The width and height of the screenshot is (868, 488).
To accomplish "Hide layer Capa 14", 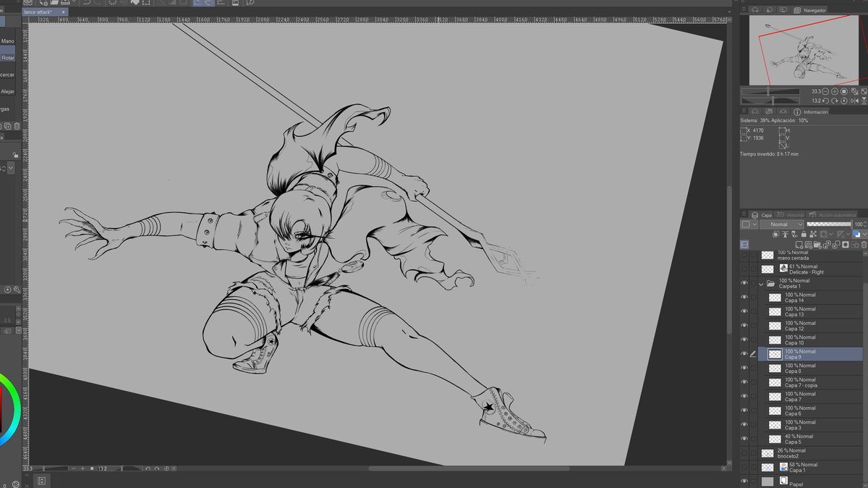I will [x=744, y=298].
